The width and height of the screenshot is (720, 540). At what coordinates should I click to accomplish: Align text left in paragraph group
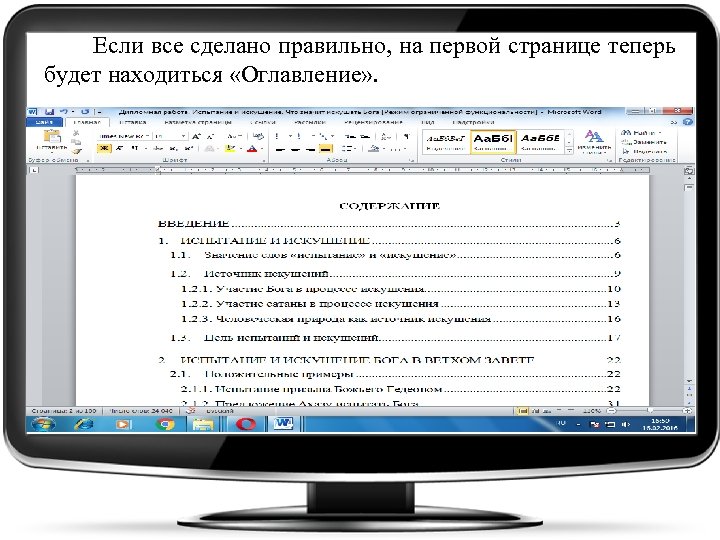280,149
